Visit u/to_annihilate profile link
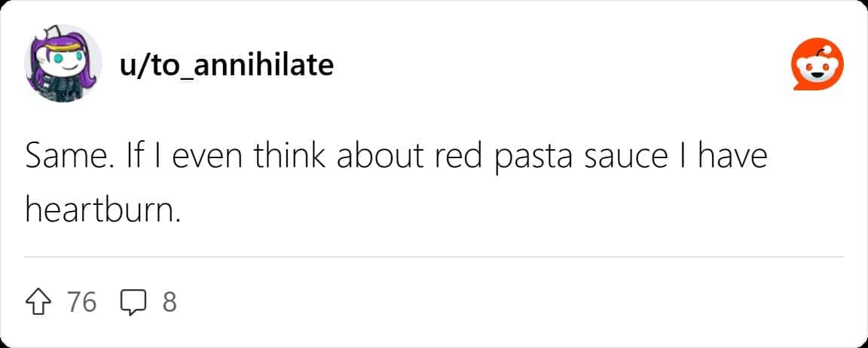Screen dimensions: 868x348 (x=226, y=66)
